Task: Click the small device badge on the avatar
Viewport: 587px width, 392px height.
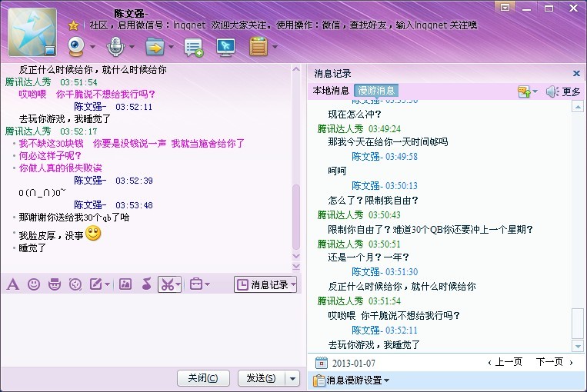Action: point(50,50)
